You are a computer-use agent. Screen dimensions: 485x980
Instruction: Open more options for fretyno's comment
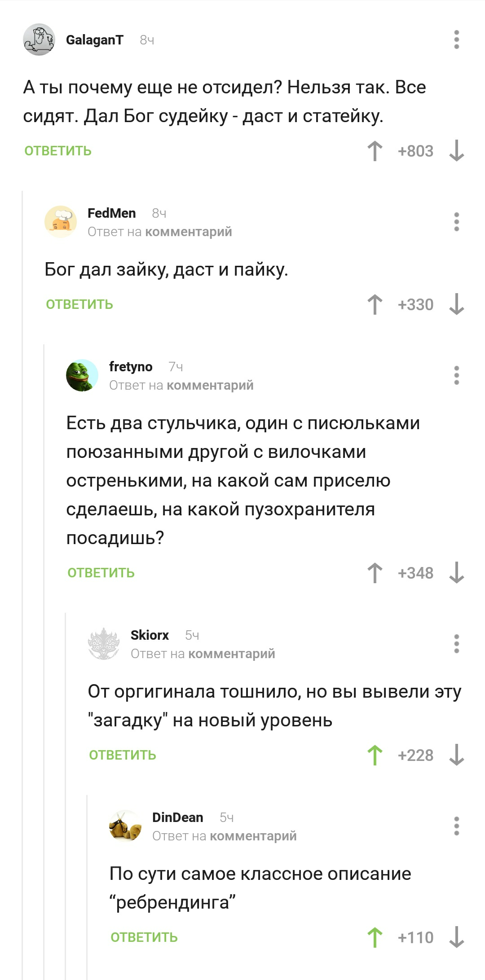tap(456, 375)
